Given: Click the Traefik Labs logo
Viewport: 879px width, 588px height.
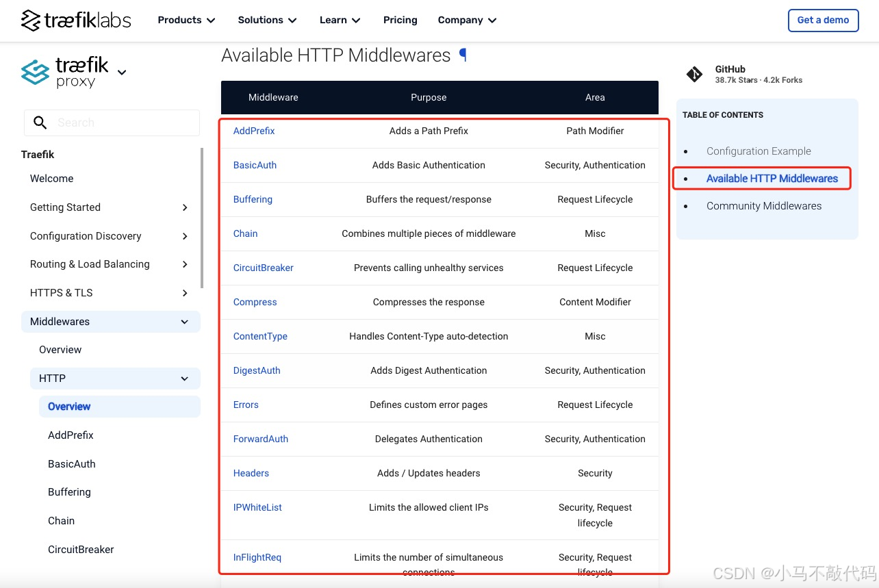Looking at the screenshot, I should [x=76, y=21].
